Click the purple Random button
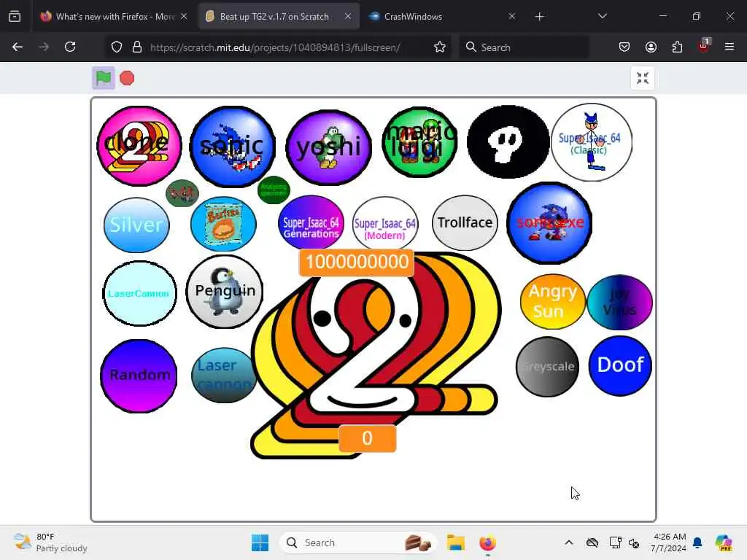 pyautogui.click(x=139, y=376)
